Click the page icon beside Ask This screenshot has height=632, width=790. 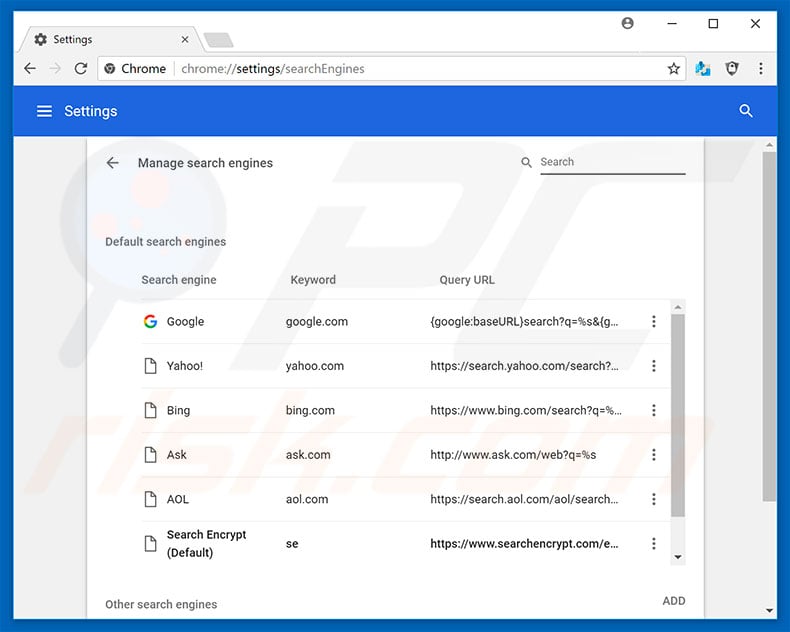(x=150, y=455)
